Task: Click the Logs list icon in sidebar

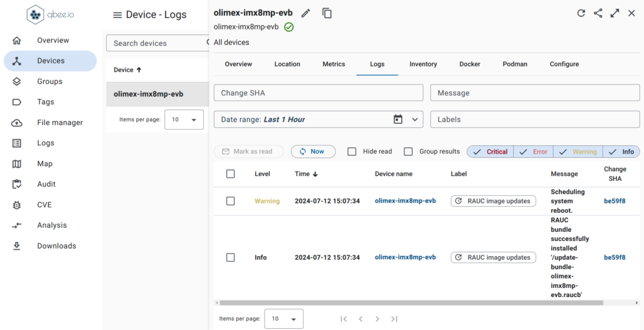Action: (x=16, y=143)
